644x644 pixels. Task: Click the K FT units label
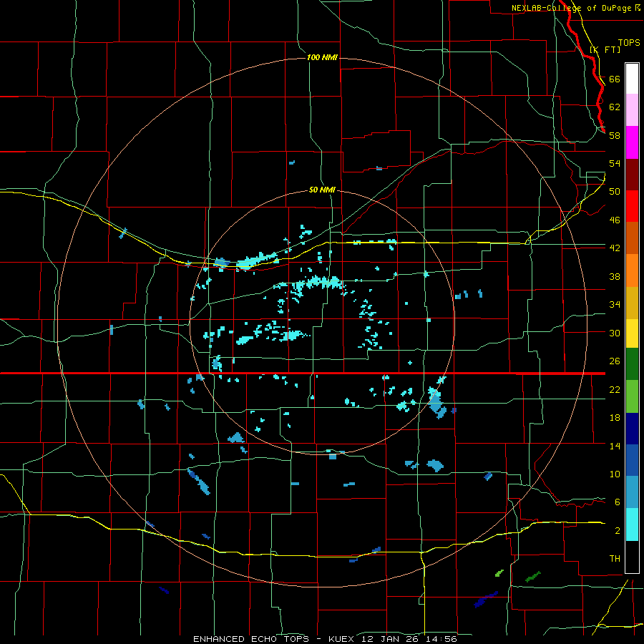click(x=605, y=49)
